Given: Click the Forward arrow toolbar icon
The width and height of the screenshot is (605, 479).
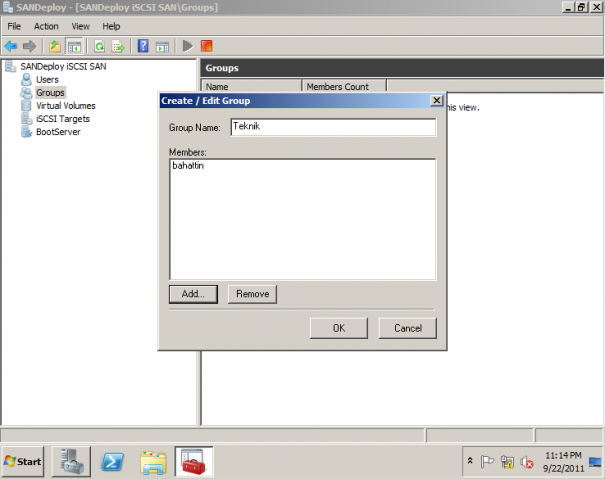Looking at the screenshot, I should click(x=29, y=46).
